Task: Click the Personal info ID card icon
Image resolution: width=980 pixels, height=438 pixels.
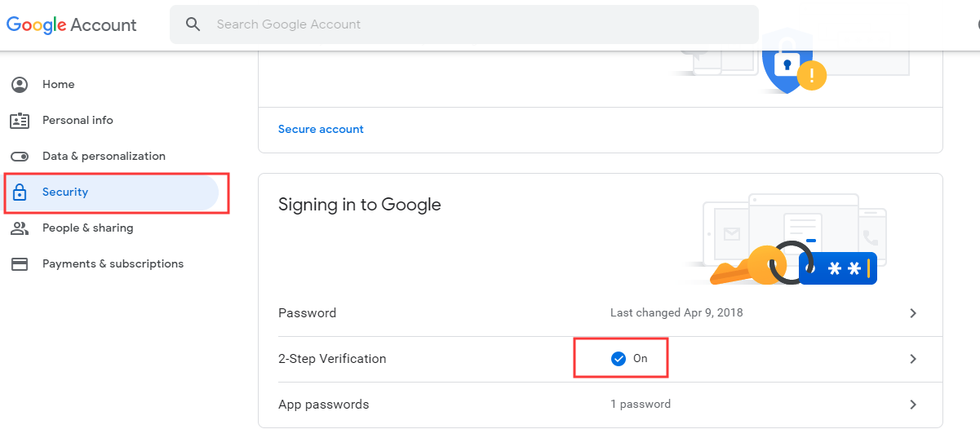Action: point(19,121)
